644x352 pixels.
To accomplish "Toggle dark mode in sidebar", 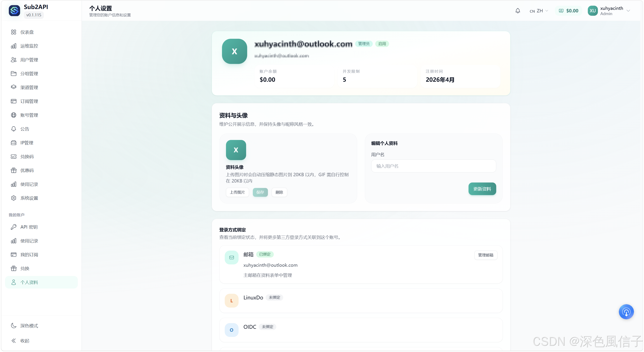I will click(25, 326).
